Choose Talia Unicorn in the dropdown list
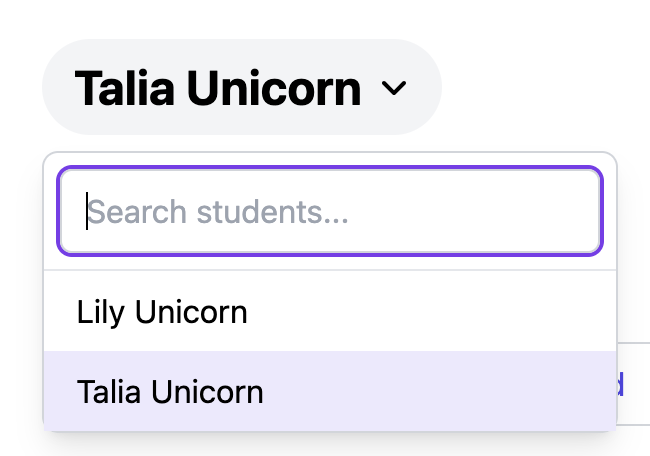Image resolution: width=650 pixels, height=456 pixels. click(170, 391)
